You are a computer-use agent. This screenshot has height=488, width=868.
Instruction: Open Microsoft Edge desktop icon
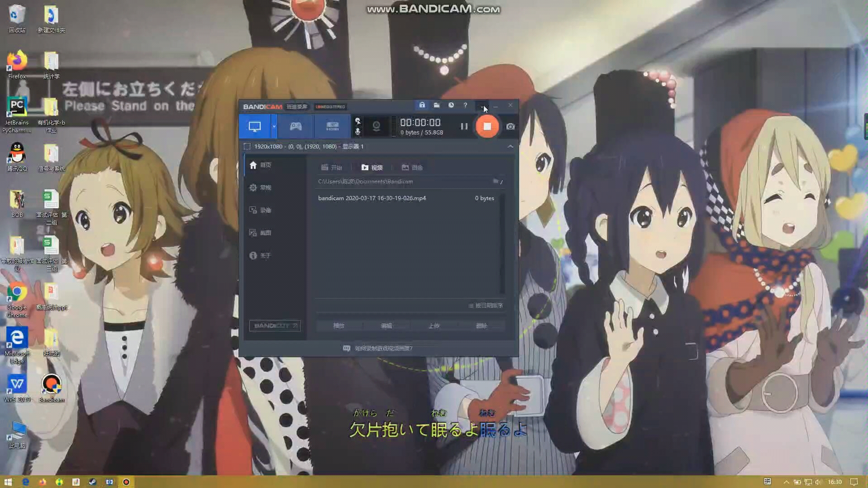[x=17, y=345]
